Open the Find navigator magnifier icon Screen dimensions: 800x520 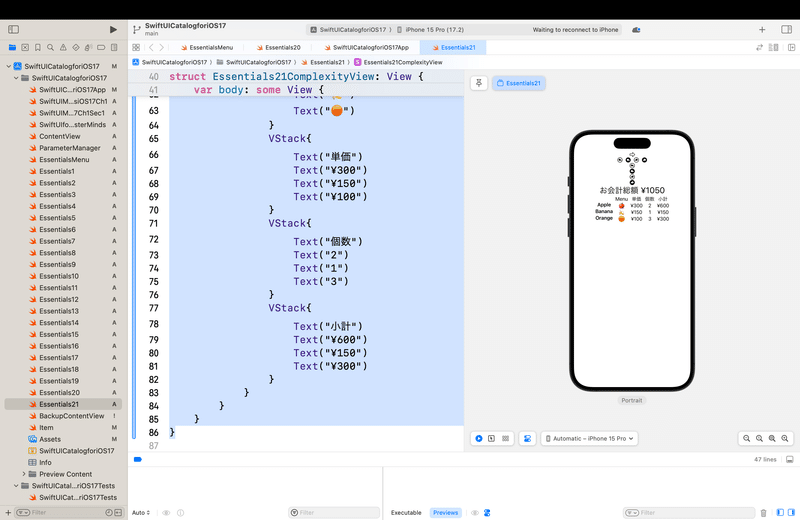pos(51,47)
